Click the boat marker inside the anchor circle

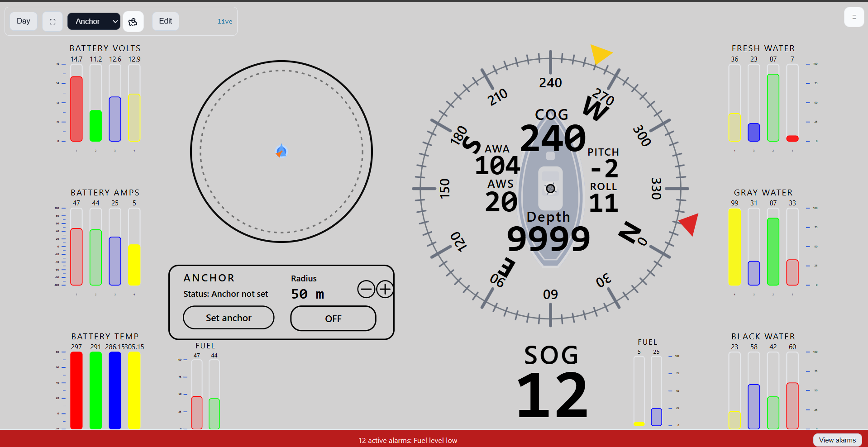[x=281, y=151]
